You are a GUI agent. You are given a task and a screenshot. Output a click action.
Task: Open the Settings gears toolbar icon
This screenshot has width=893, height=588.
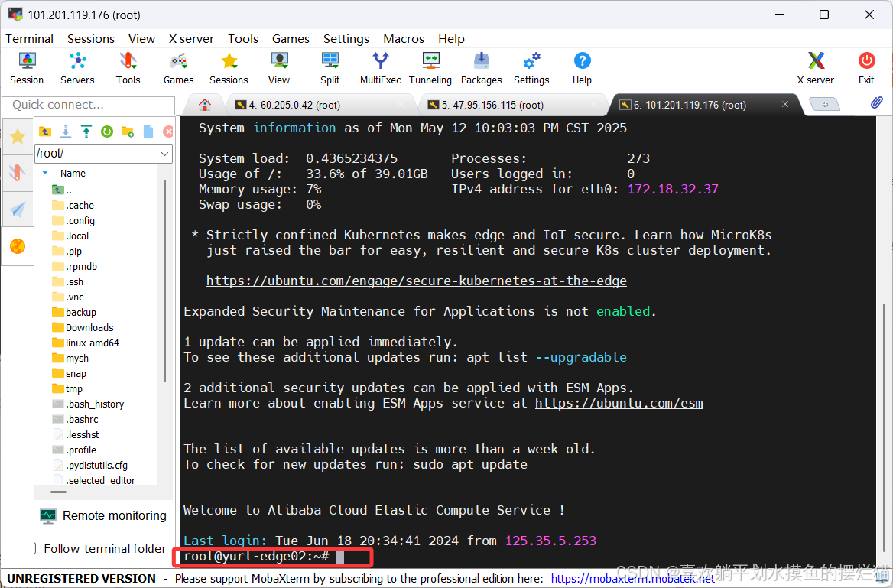point(531,68)
